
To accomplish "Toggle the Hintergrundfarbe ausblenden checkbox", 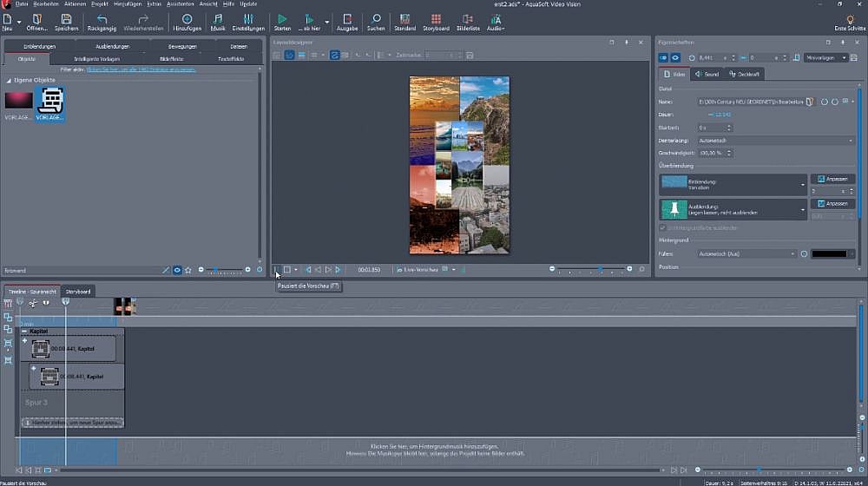I will pyautogui.click(x=664, y=227).
